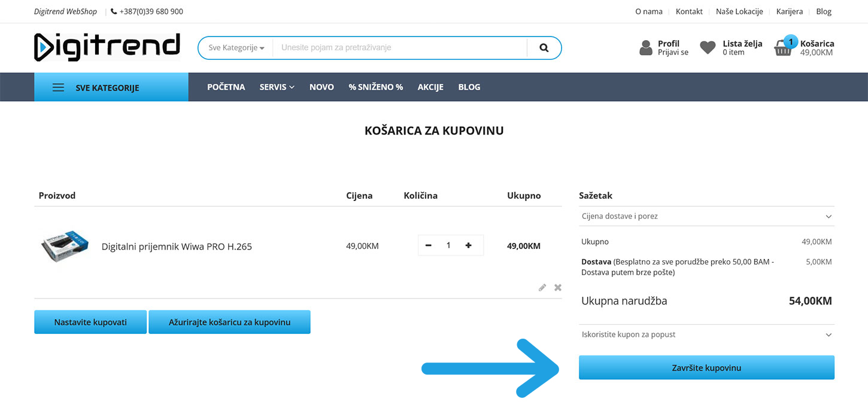Click the search input field
The height and width of the screenshot is (417, 868).
point(399,48)
